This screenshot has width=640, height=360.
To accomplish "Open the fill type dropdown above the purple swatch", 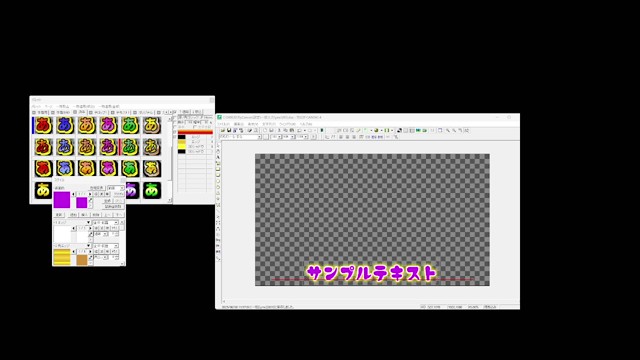I will click(x=116, y=188).
